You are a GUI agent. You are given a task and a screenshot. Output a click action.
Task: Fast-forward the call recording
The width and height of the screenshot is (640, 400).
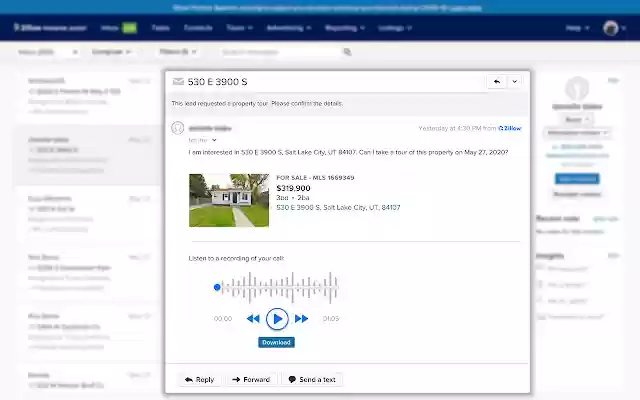(301, 319)
